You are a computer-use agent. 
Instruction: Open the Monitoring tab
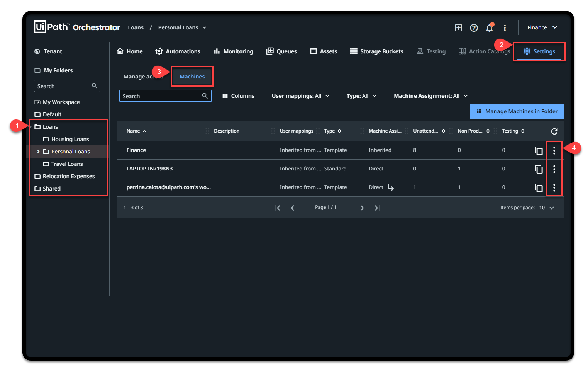point(234,51)
